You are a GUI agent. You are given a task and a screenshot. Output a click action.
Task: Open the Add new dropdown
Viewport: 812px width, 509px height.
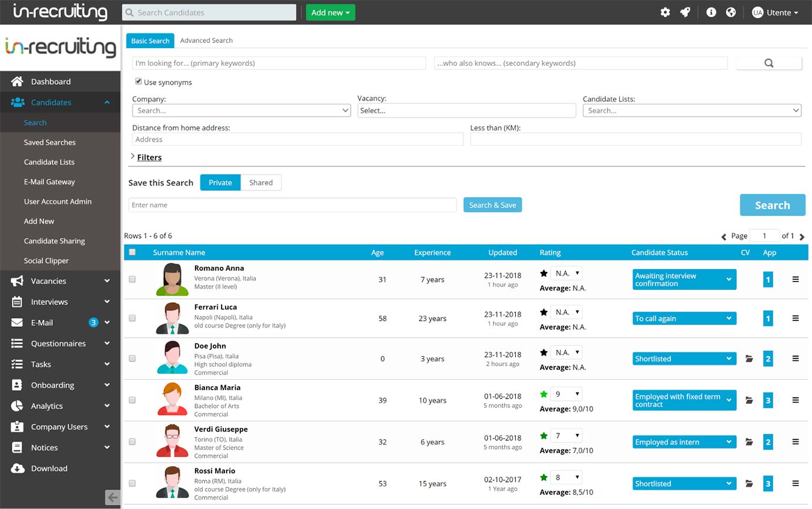(x=330, y=12)
